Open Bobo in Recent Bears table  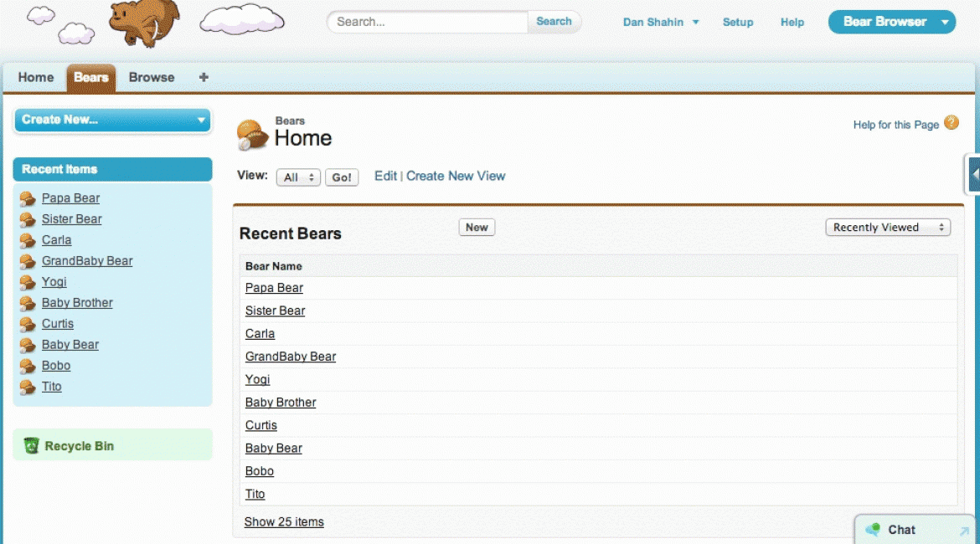pos(260,471)
